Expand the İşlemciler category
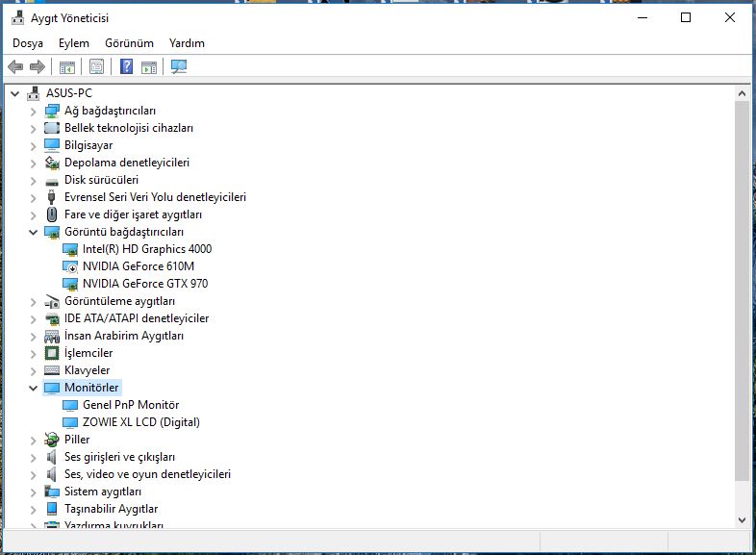756x555 pixels. [x=33, y=354]
